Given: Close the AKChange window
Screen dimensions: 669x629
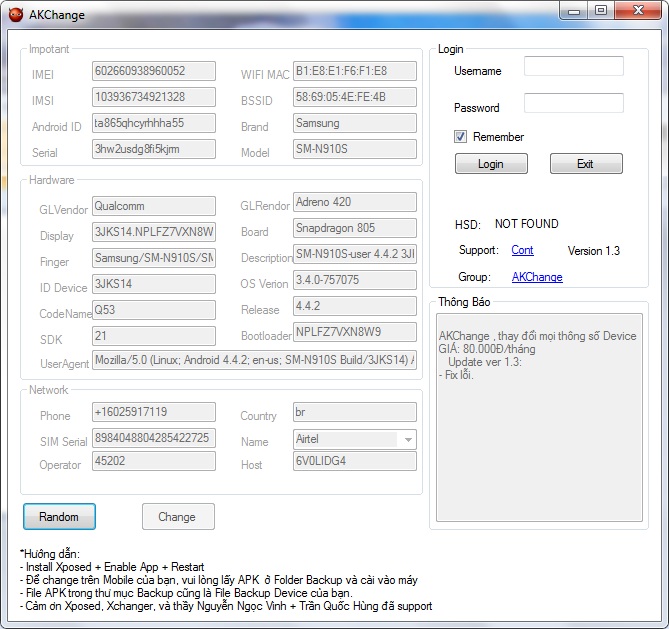Looking at the screenshot, I should 638,10.
